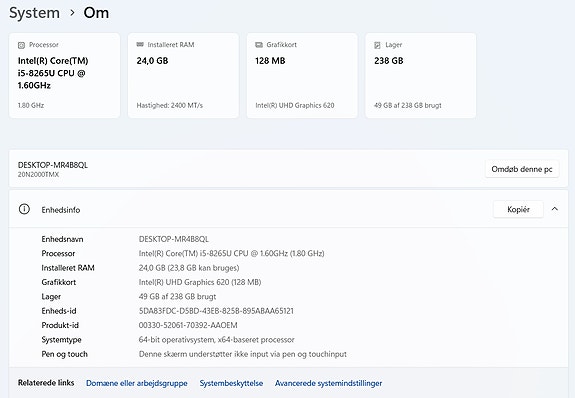
Task: Click the Processor row value with (1.80 GHz)
Action: [x=231, y=253]
